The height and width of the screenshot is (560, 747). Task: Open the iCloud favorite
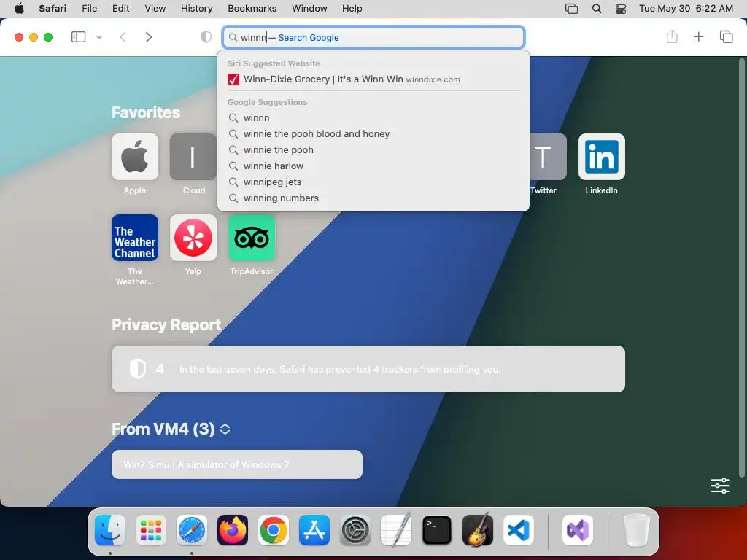tap(193, 157)
